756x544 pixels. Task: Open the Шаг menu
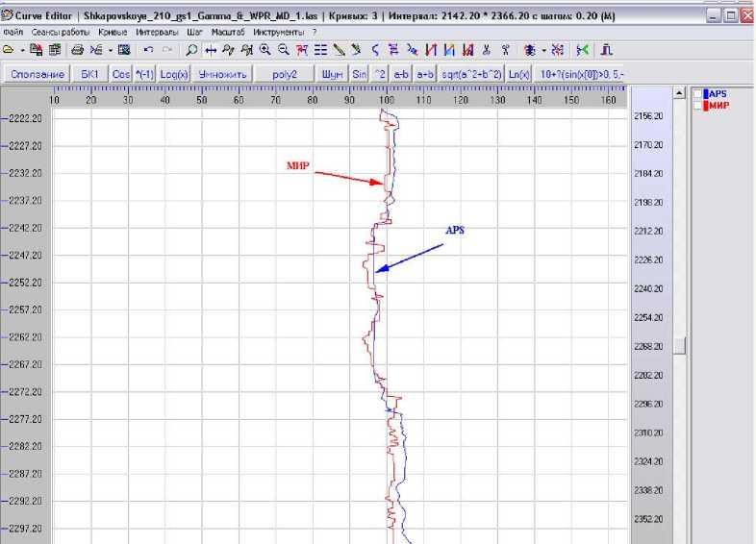click(194, 33)
